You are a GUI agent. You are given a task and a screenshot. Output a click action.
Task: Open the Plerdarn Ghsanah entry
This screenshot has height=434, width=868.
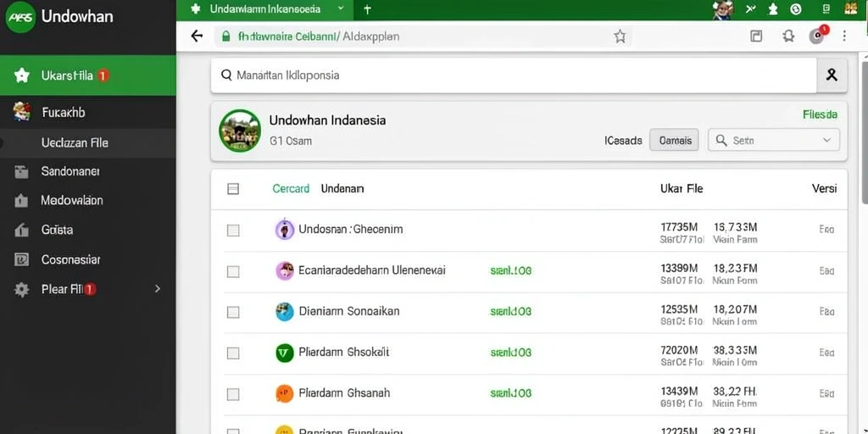pyautogui.click(x=344, y=393)
